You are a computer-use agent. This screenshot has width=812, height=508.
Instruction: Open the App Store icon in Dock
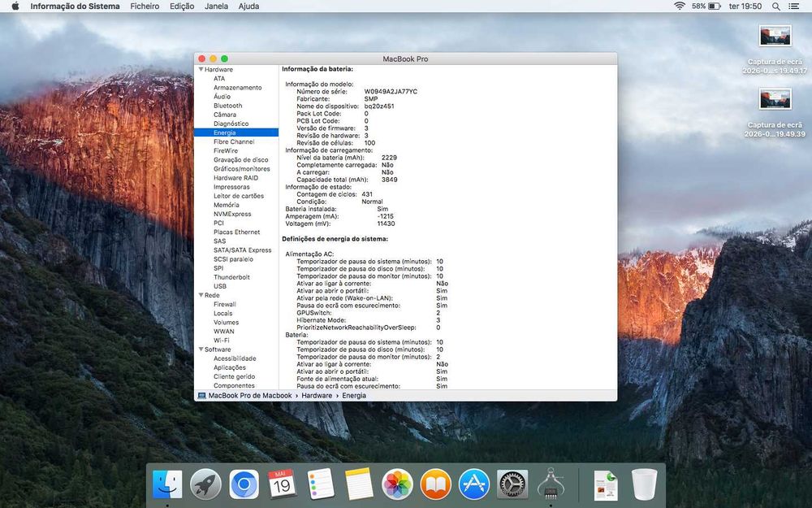[474, 484]
